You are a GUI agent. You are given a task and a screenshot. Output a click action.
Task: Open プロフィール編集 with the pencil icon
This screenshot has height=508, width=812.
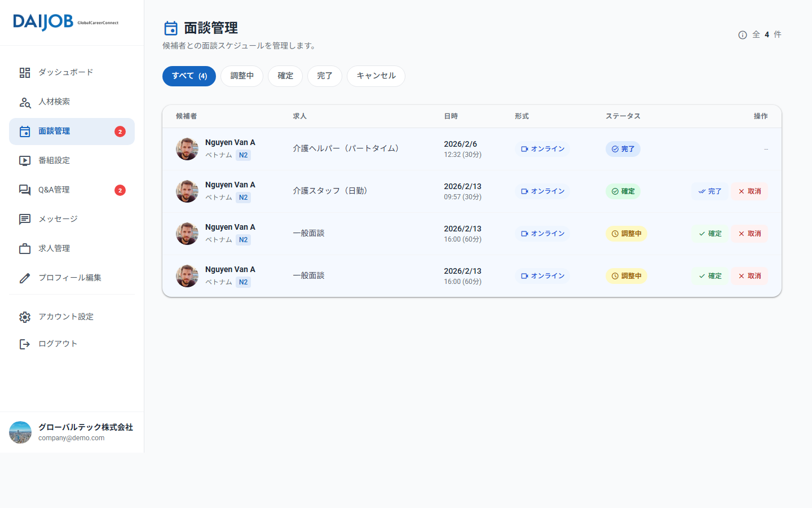[x=25, y=278]
